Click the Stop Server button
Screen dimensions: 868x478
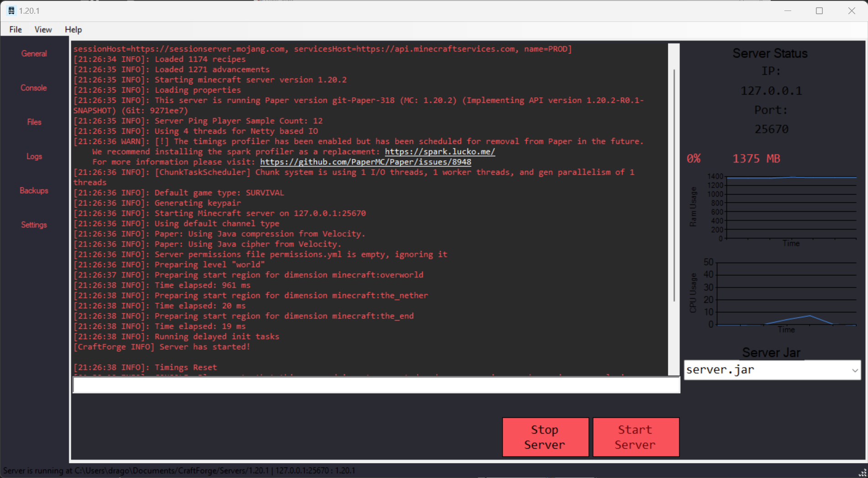click(545, 437)
